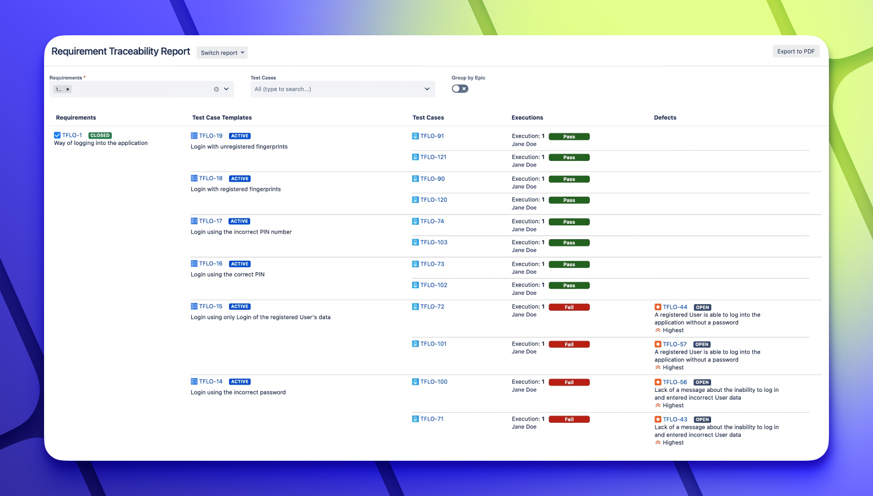Open the Switch report dropdown

222,53
